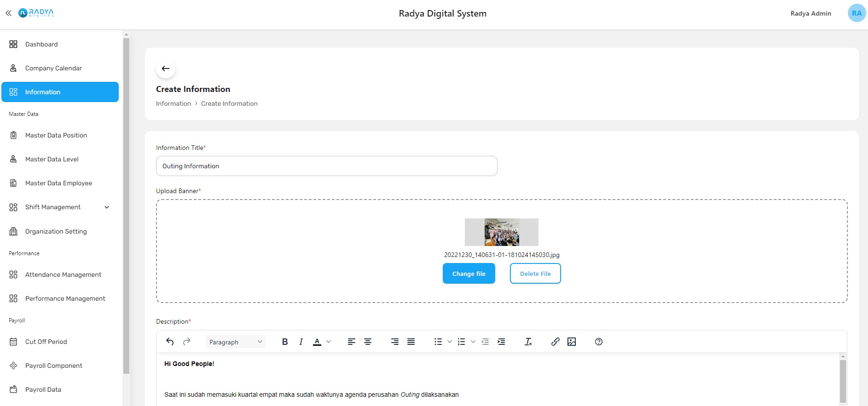
Task: Redo the editor change
Action: (x=186, y=342)
